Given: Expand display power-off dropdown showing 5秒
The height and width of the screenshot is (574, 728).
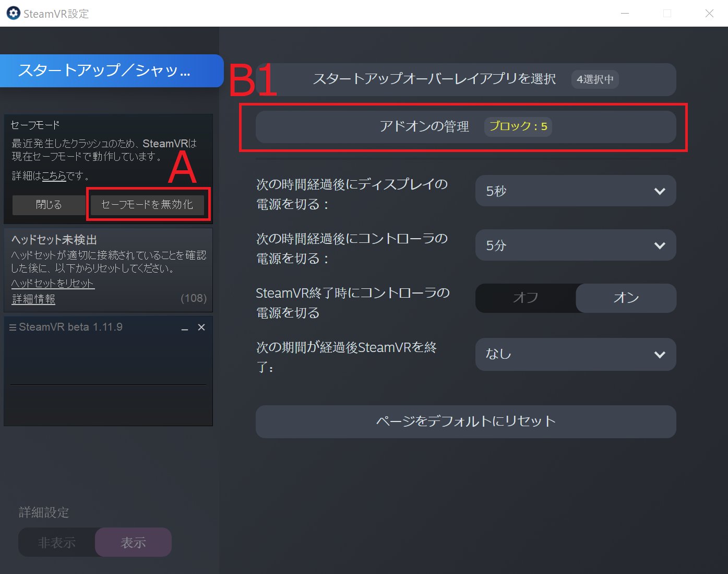Looking at the screenshot, I should [x=576, y=191].
